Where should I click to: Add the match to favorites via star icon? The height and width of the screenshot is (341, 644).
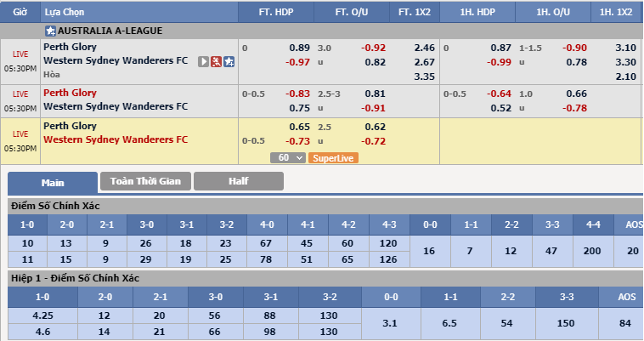pyautogui.click(x=229, y=61)
